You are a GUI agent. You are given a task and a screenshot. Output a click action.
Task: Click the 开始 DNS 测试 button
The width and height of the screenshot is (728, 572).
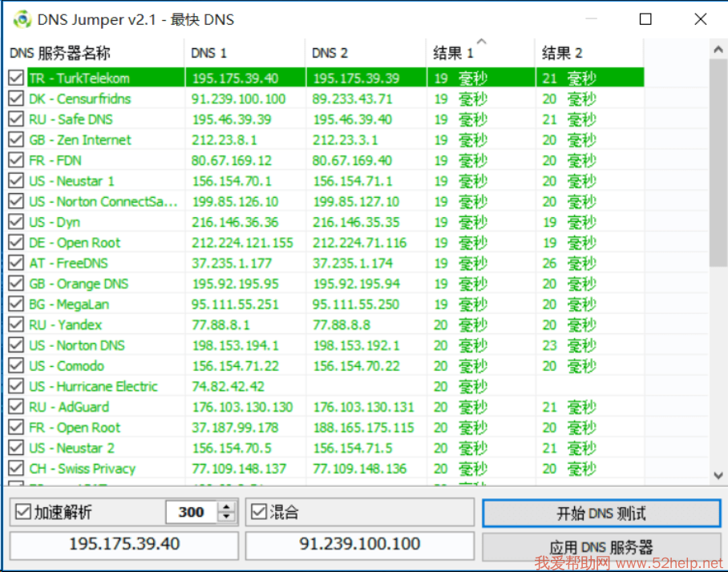pyautogui.click(x=601, y=514)
